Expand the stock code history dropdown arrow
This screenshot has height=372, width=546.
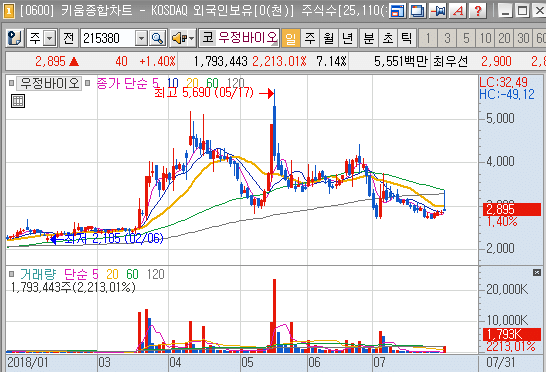[x=141, y=38]
